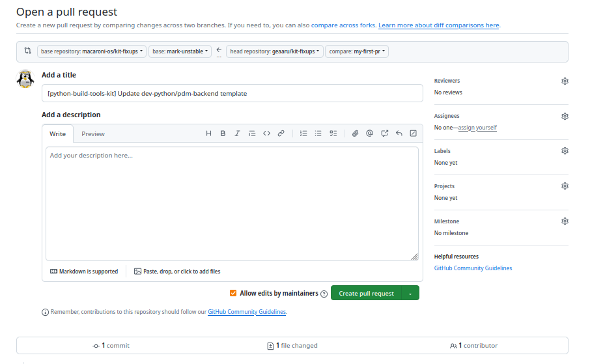
Task: Click the Assignees heading
Action: coord(447,116)
